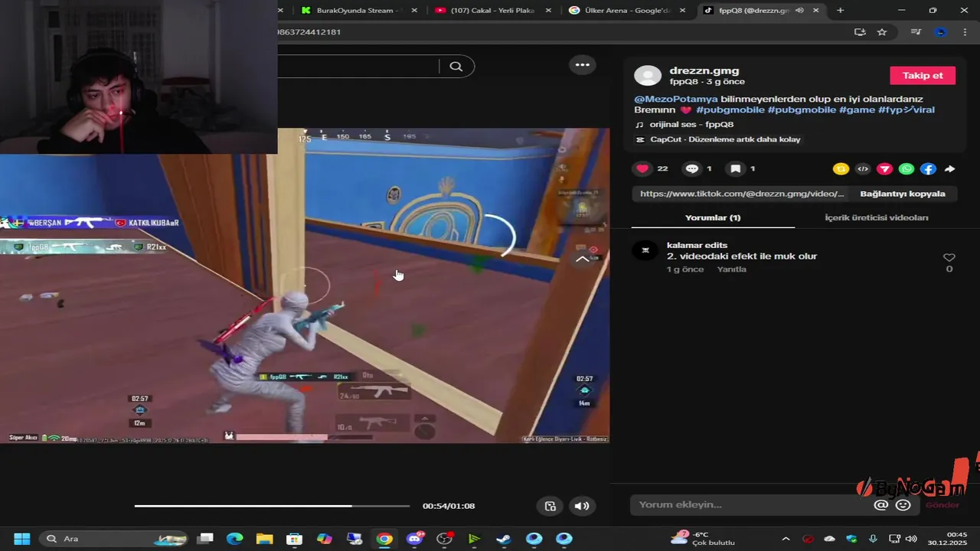Switch to (107) Cakal YouTube tab
Image resolution: width=980 pixels, height=551 pixels.
click(x=492, y=10)
